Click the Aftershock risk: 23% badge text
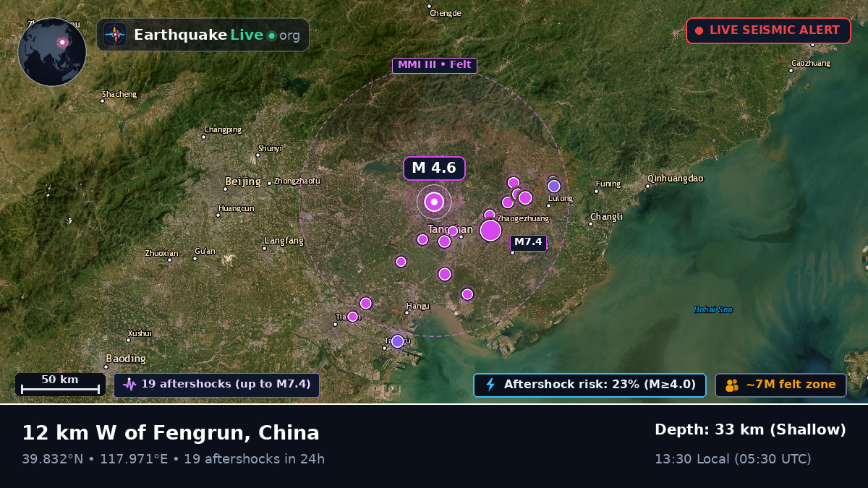Image resolution: width=868 pixels, height=488 pixels. click(x=600, y=385)
